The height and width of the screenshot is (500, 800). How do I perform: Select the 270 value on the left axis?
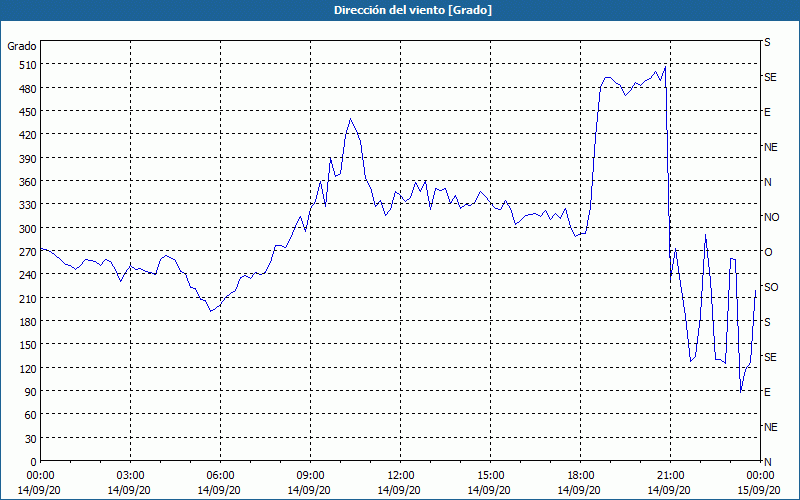click(28, 252)
